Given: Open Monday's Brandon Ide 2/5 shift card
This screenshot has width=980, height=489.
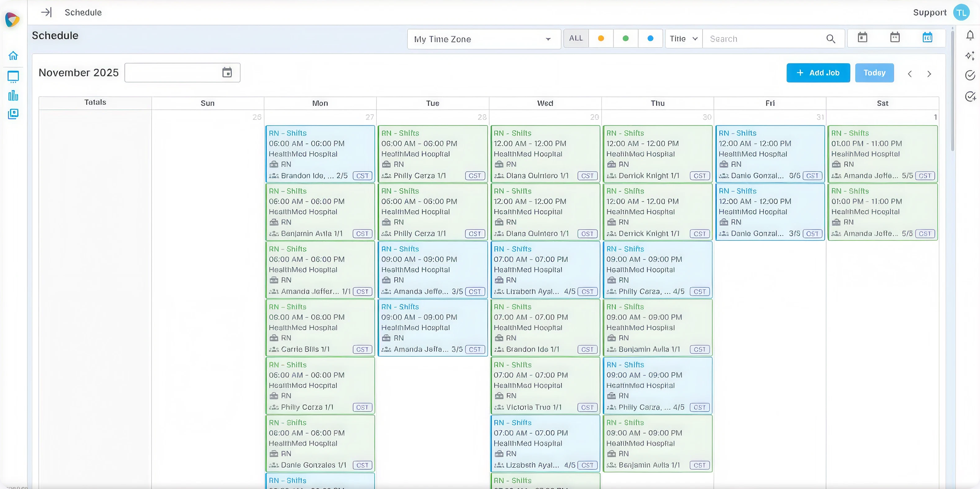Looking at the screenshot, I should [x=320, y=154].
